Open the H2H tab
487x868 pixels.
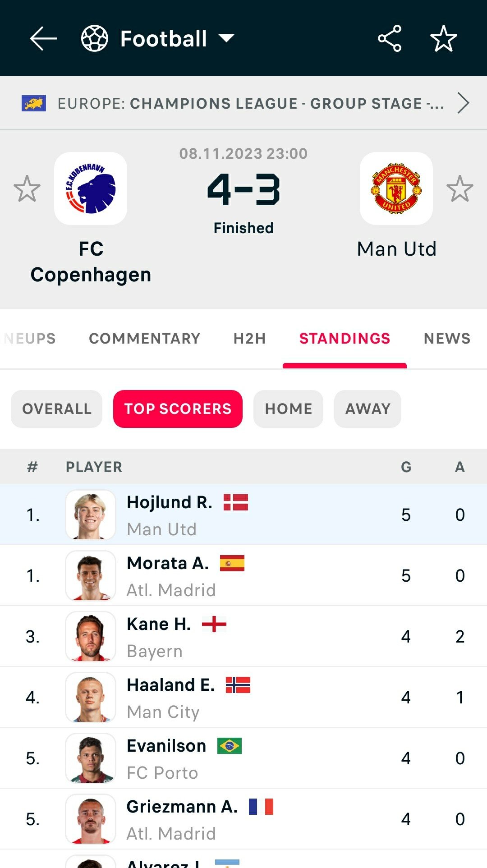(x=249, y=339)
